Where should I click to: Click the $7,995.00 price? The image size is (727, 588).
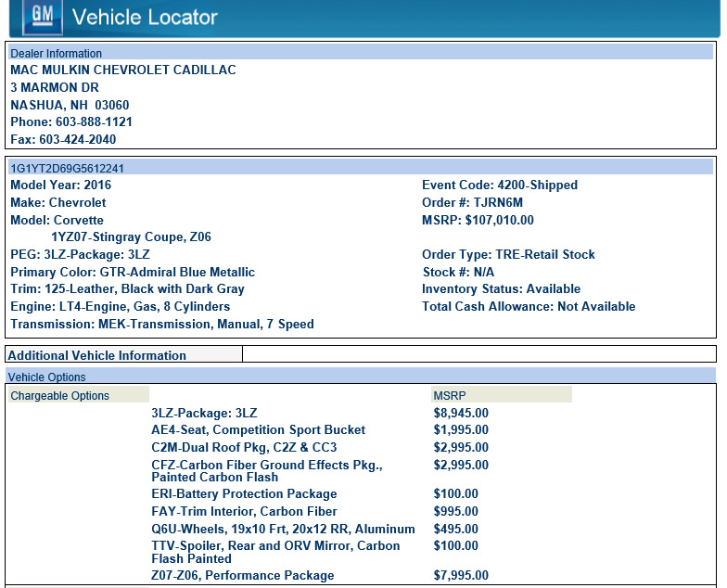point(461,575)
